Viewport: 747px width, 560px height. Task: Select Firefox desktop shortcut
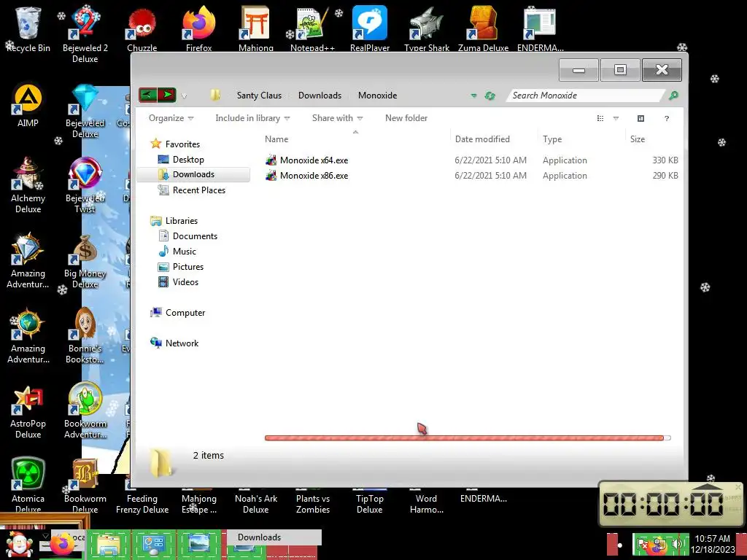click(x=198, y=28)
